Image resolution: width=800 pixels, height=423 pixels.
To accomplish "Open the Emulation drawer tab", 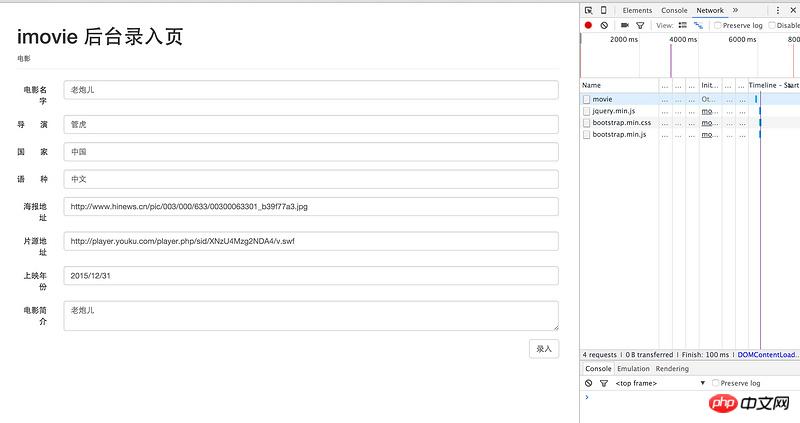I will tap(633, 368).
